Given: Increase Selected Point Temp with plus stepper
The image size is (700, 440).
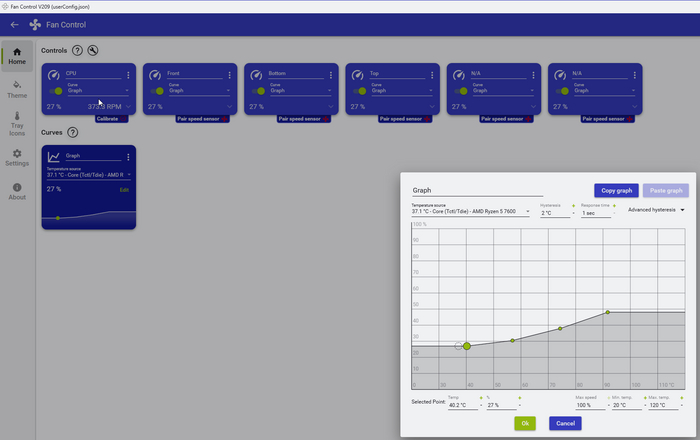Looking at the screenshot, I should click(x=481, y=398).
